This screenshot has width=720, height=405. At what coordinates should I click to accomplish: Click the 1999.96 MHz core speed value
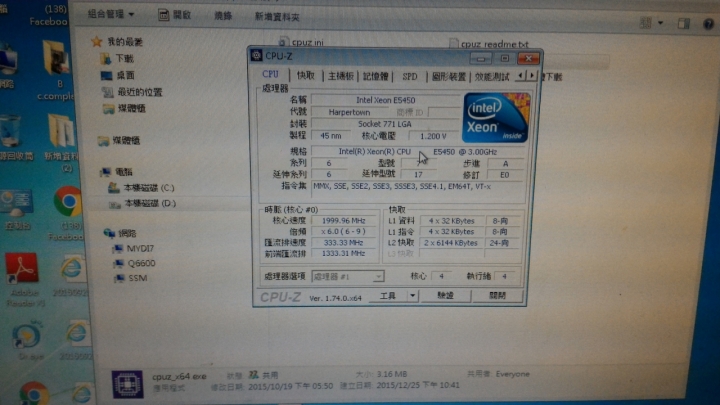[343, 220]
